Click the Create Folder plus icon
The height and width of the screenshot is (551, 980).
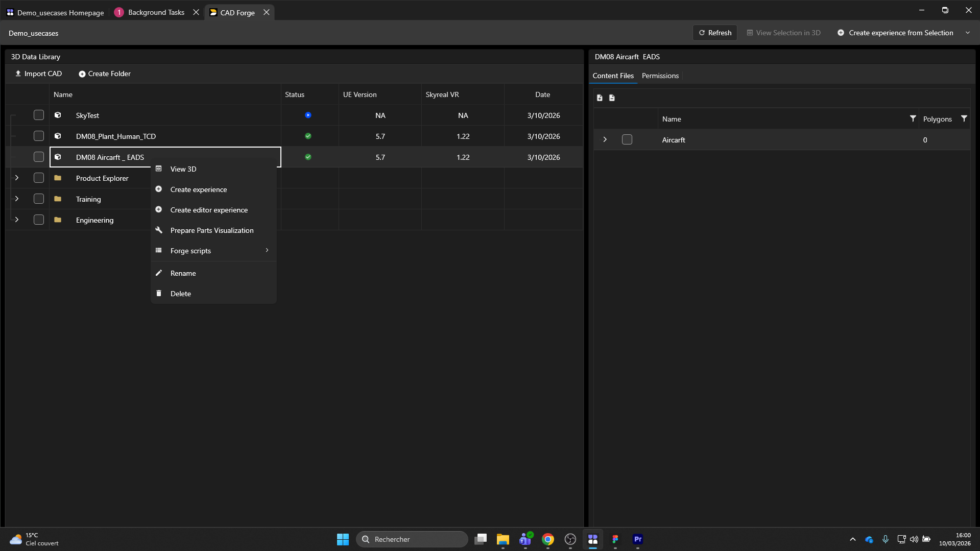pyautogui.click(x=82, y=74)
